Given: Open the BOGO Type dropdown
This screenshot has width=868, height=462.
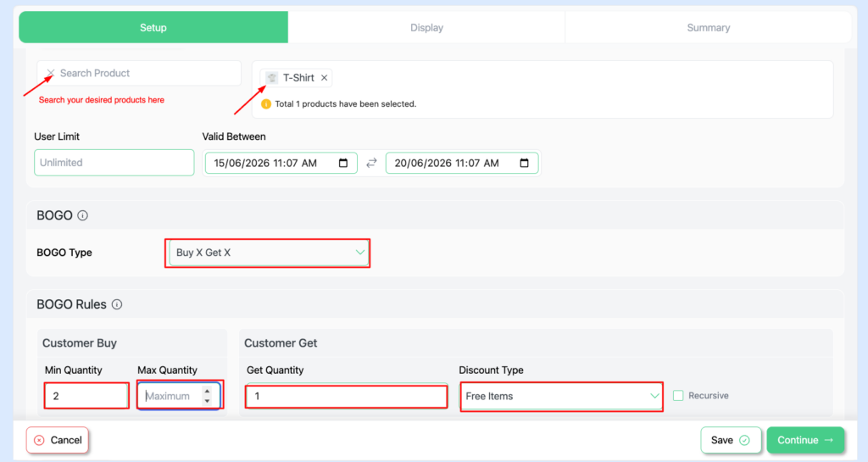Looking at the screenshot, I should 269,253.
